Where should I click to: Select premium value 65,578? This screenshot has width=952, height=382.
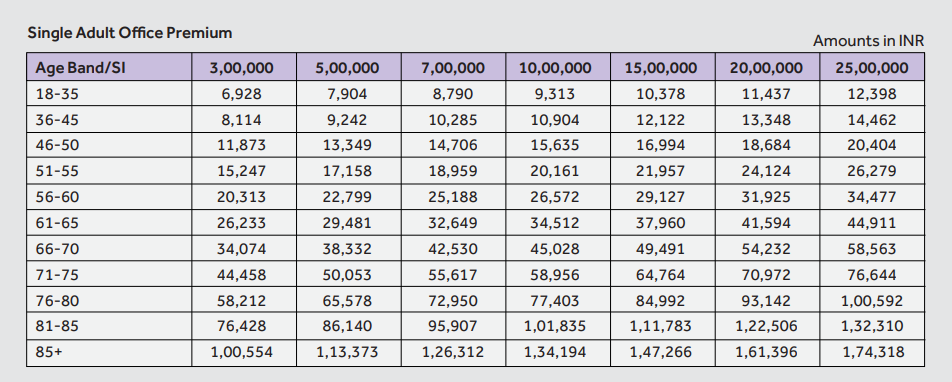347,301
